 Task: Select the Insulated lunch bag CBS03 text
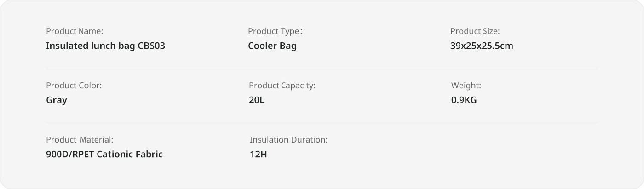click(105, 46)
